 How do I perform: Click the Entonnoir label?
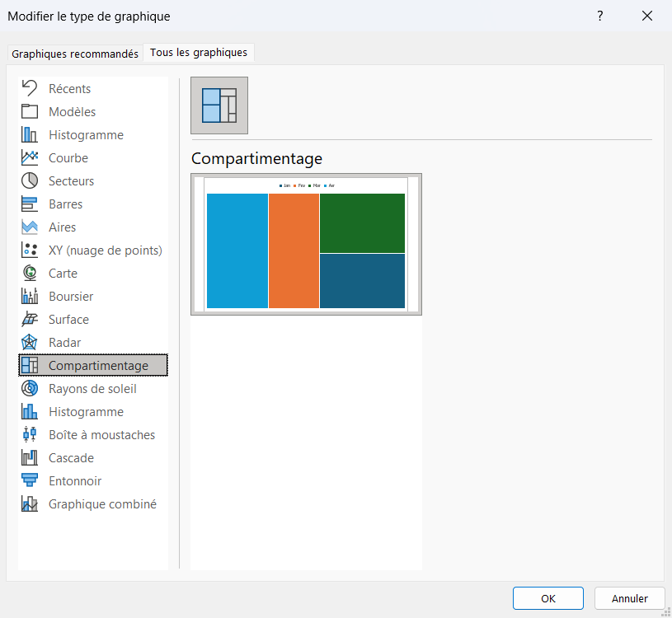(x=75, y=481)
